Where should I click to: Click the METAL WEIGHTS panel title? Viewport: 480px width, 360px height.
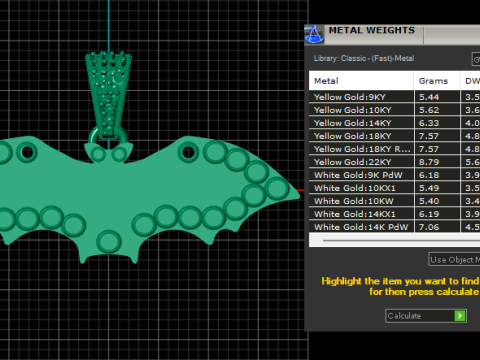click(372, 30)
